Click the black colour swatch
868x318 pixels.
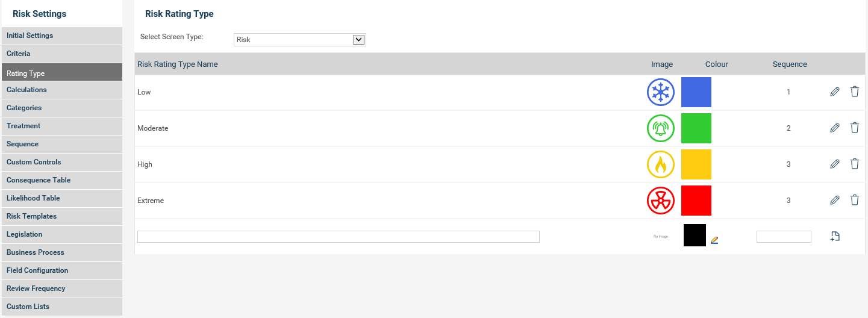[695, 235]
